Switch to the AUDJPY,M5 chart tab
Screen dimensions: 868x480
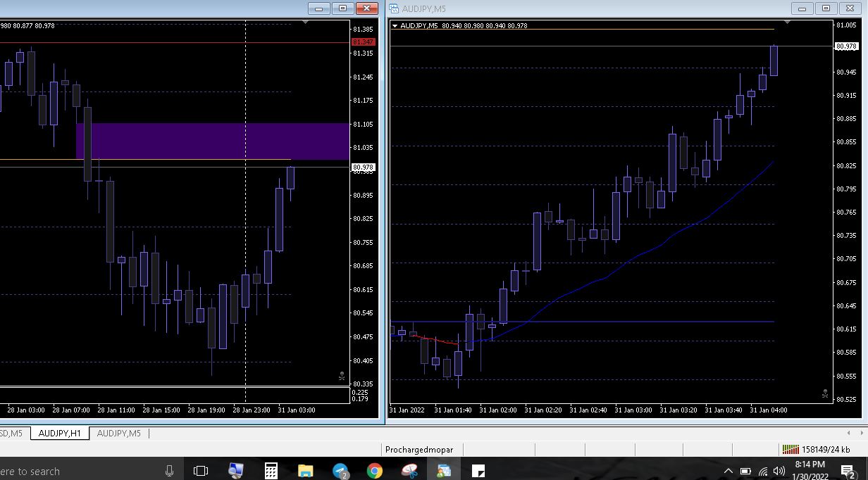click(119, 433)
